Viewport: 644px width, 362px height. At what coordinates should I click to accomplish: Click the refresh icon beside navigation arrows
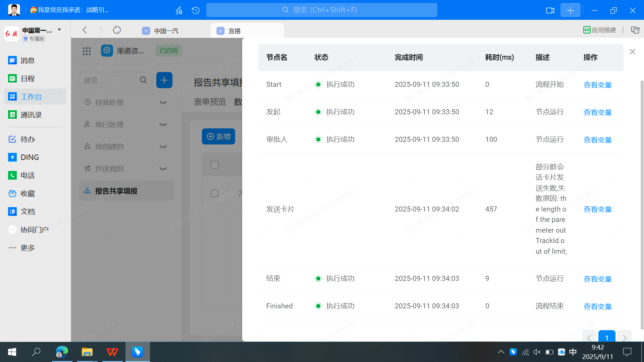tap(117, 30)
